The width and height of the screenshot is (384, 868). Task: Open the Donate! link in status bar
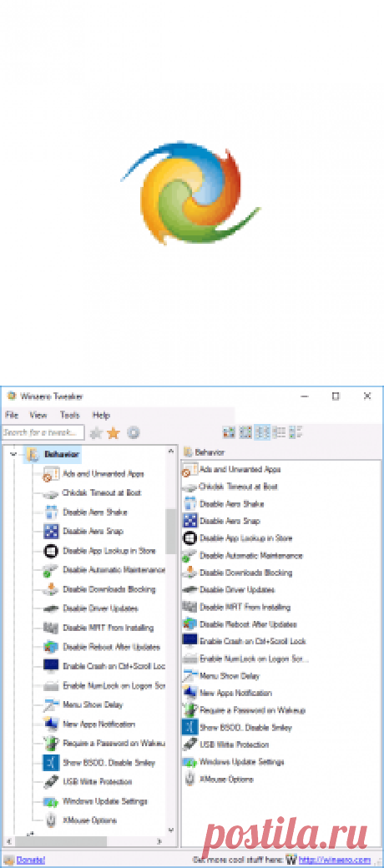30,860
